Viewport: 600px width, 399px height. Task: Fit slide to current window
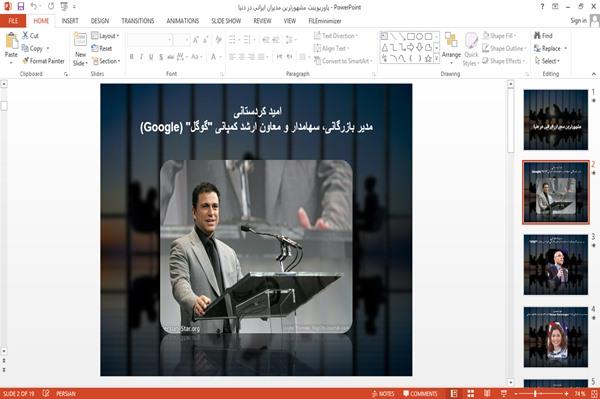(595, 394)
